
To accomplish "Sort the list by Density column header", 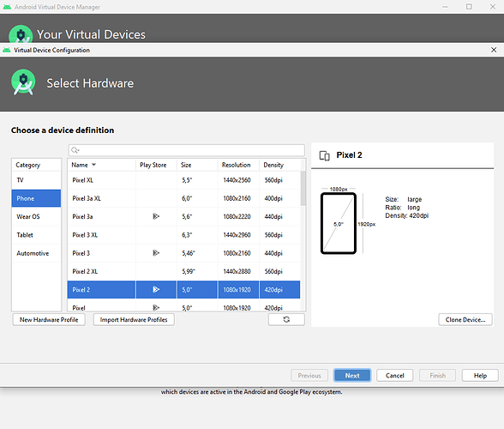I will [x=273, y=165].
